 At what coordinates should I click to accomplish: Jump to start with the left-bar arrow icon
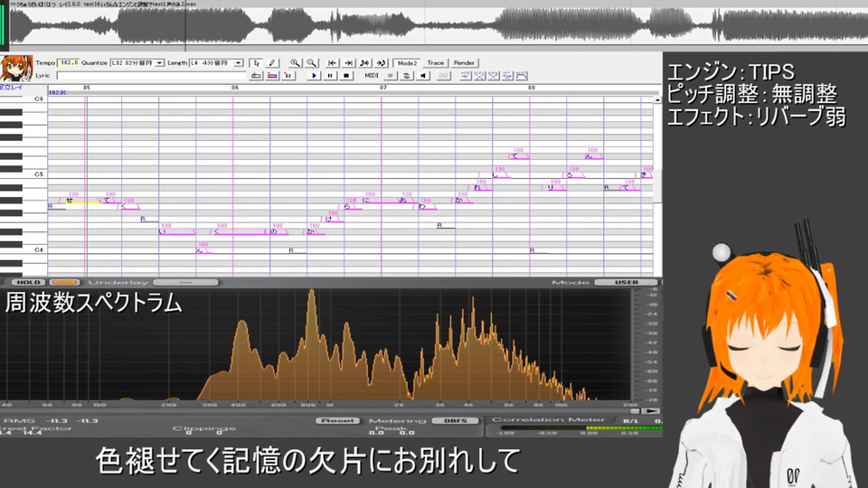[x=332, y=63]
